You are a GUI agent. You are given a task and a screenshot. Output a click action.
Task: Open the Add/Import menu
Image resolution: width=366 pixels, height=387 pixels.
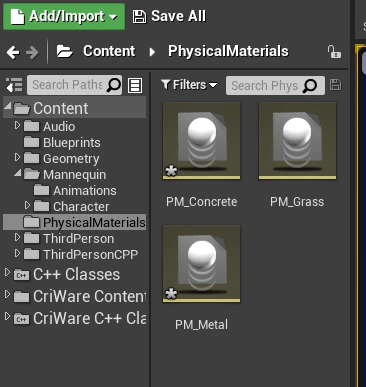[x=64, y=16]
